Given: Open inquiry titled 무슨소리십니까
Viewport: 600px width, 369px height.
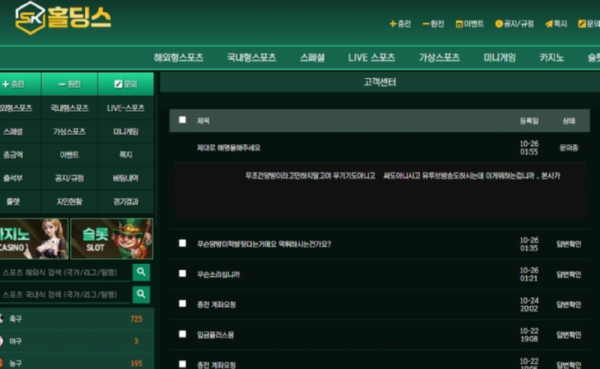Looking at the screenshot, I should coord(218,274).
